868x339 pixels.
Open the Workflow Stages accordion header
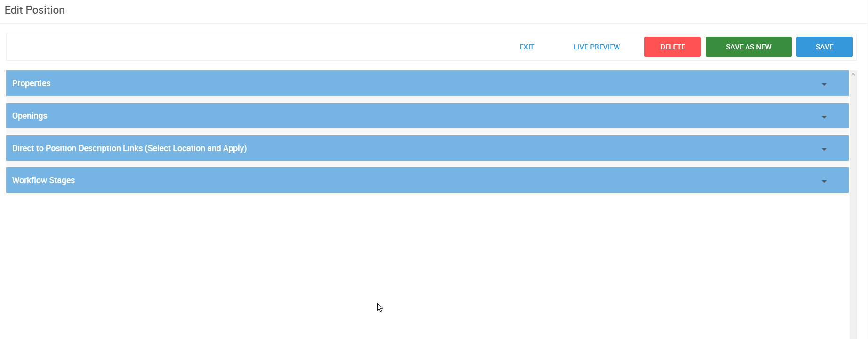427,180
